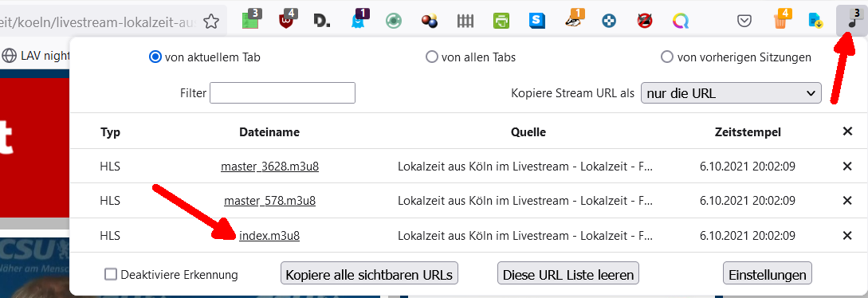Select 'von vorherigen Sitzungen' radio option
Viewport: 868px width, 298px height.
tap(667, 57)
